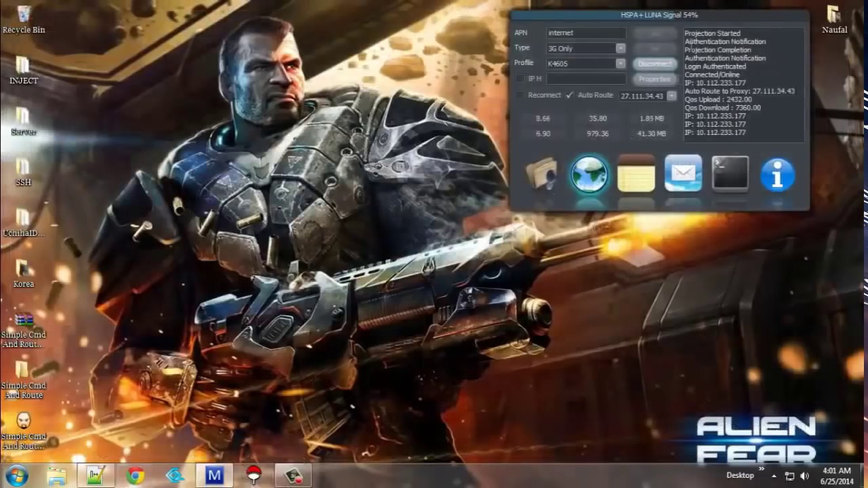Open the teal diamond app on taskbar
Image resolution: width=868 pixels, height=488 pixels.
pos(175,476)
